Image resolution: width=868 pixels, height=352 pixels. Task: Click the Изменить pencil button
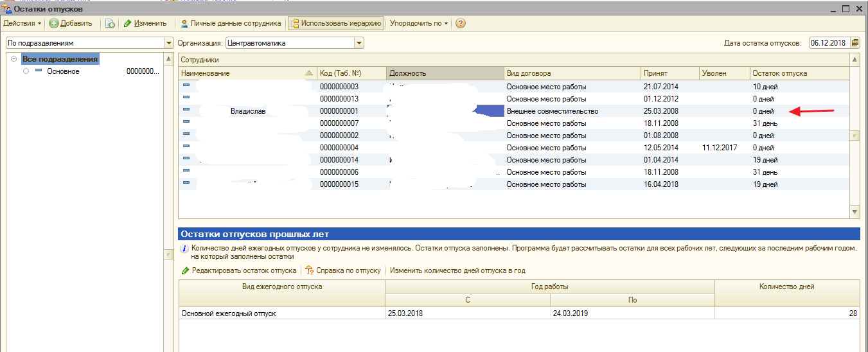click(145, 23)
